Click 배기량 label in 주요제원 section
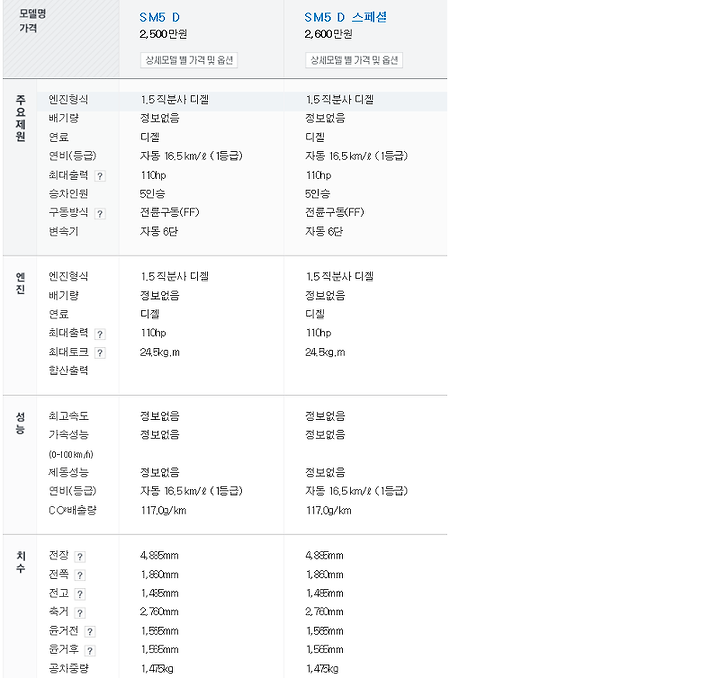This screenshot has width=720, height=678. [x=63, y=118]
